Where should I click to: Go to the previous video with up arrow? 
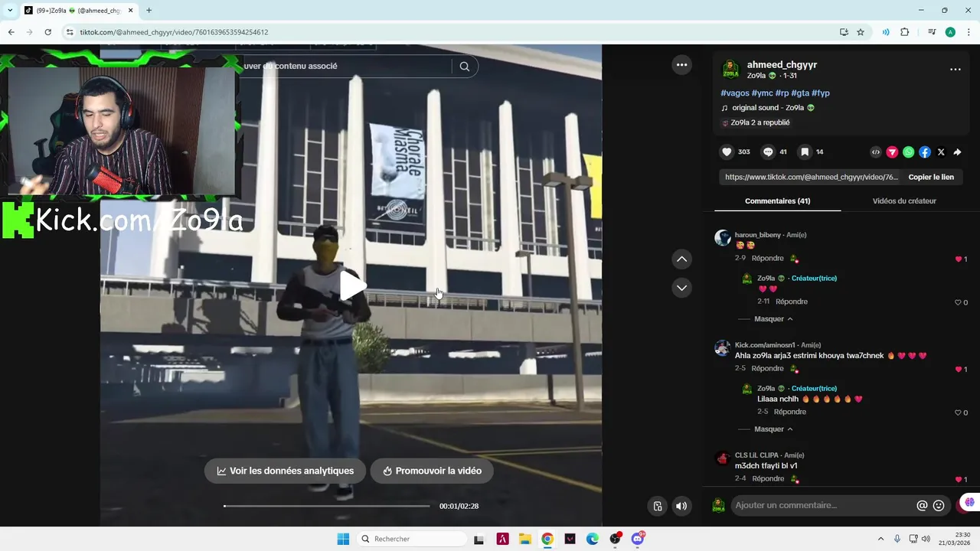click(681, 259)
